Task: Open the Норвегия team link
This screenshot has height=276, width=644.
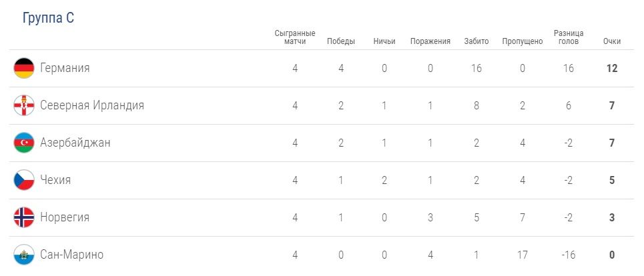Action: 65,217
